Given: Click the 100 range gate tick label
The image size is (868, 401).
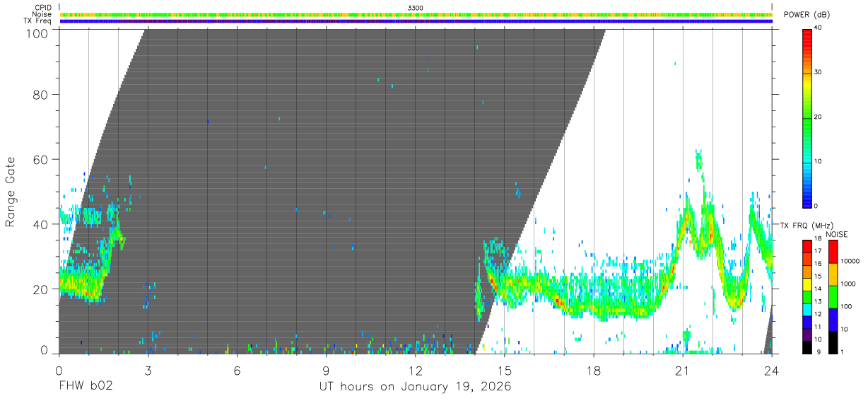Looking at the screenshot, I should point(35,33).
